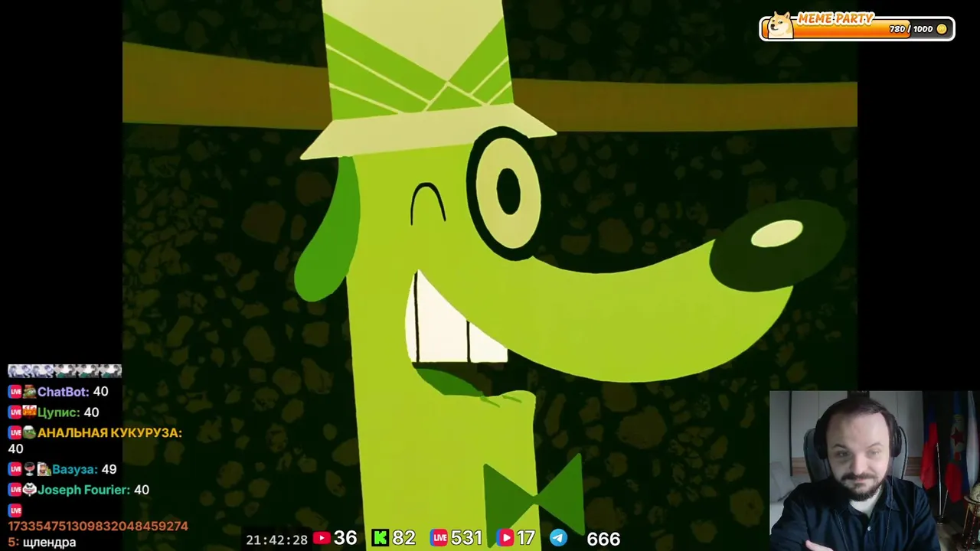The width and height of the screenshot is (980, 551).
Task: Click the emote strip above the chat
Action: [64, 371]
